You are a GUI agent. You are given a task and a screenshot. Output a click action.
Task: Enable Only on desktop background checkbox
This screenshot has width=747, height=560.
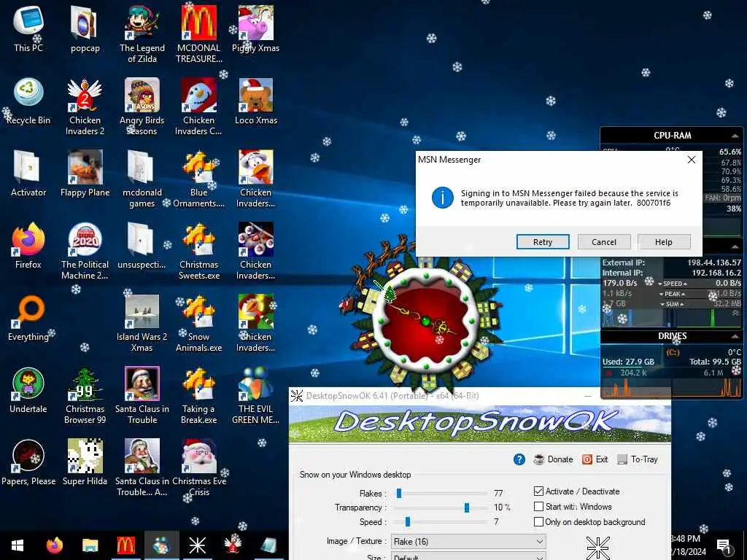coord(538,521)
